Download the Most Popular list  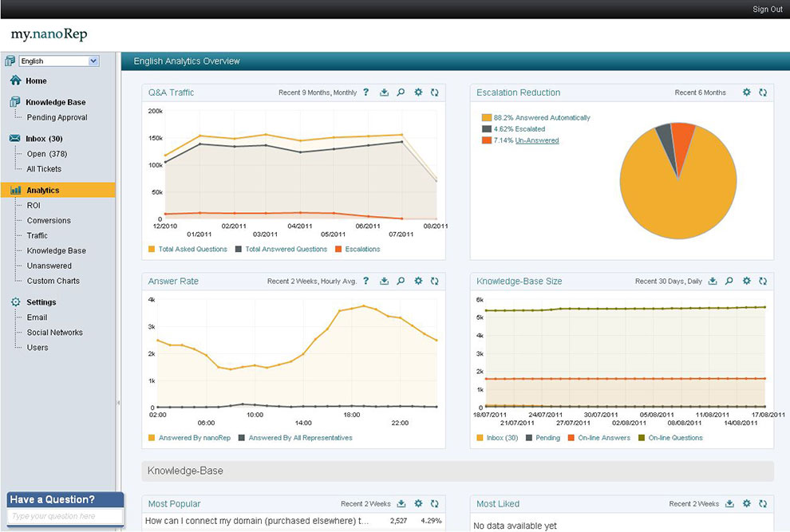401,503
